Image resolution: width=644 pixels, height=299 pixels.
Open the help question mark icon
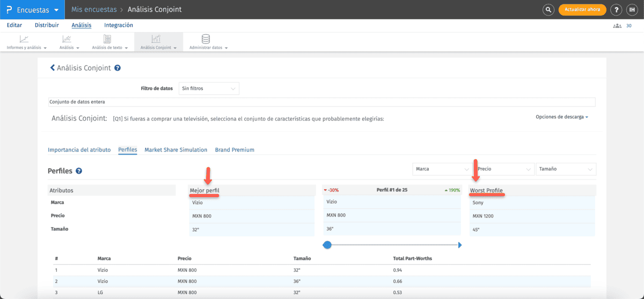click(617, 10)
